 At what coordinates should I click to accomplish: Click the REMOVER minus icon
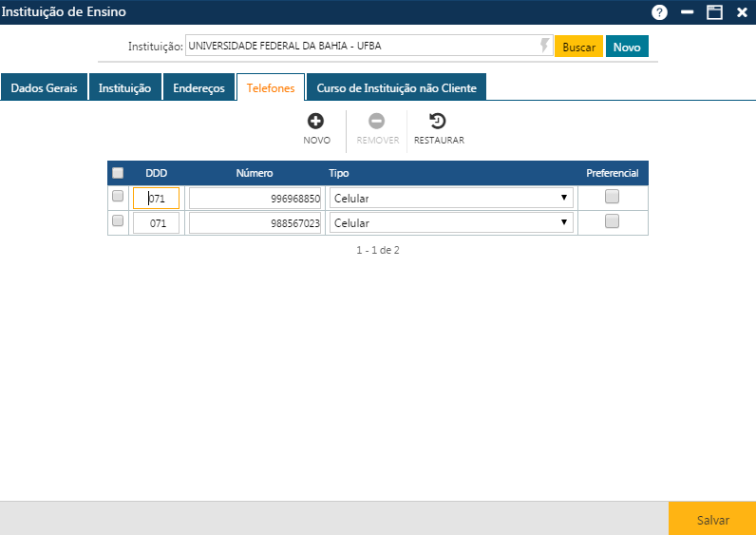pyautogui.click(x=377, y=122)
